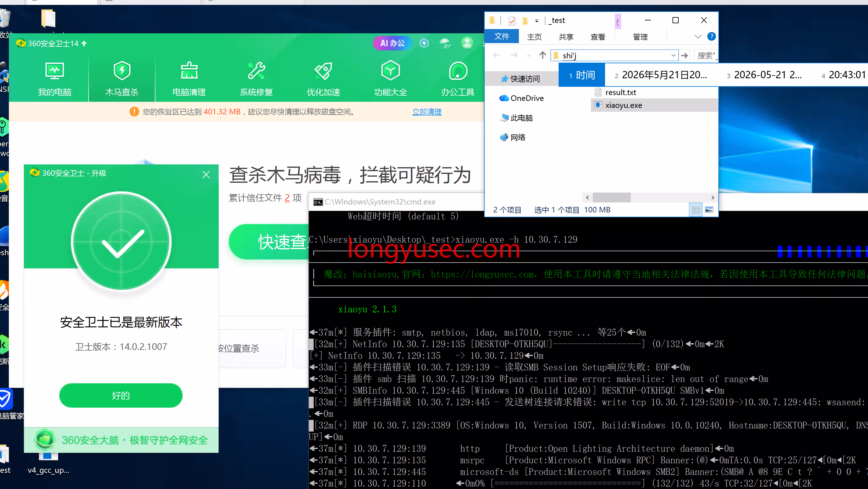Viewport: 868px width, 489px height.
Task: Select 此电脑 in navigation pane
Action: tap(516, 118)
